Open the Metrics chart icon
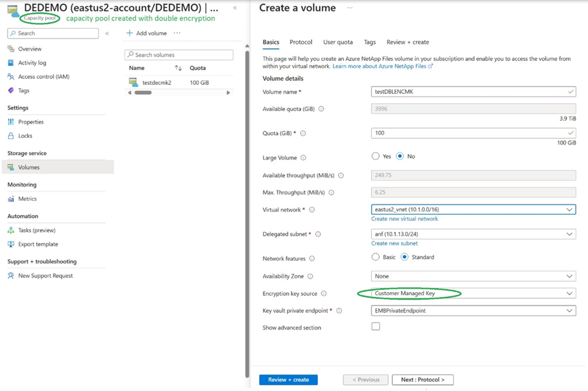Image resolution: width=588 pixels, height=391 pixels. (11, 199)
